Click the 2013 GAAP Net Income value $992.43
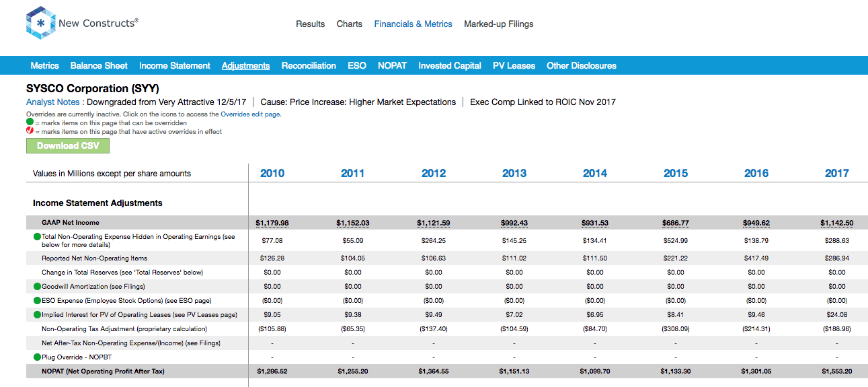The height and width of the screenshot is (387, 868). 514,223
